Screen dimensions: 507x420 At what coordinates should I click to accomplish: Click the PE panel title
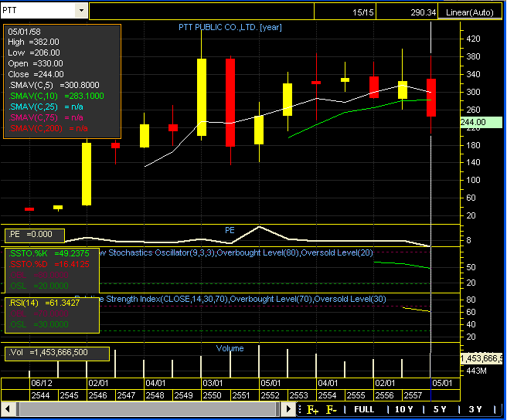[x=230, y=230]
